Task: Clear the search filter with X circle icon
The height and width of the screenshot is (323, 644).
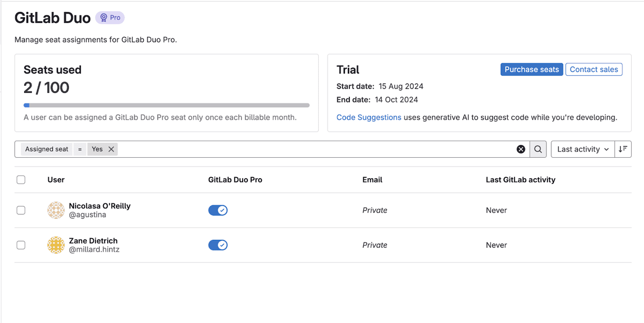Action: [521, 149]
